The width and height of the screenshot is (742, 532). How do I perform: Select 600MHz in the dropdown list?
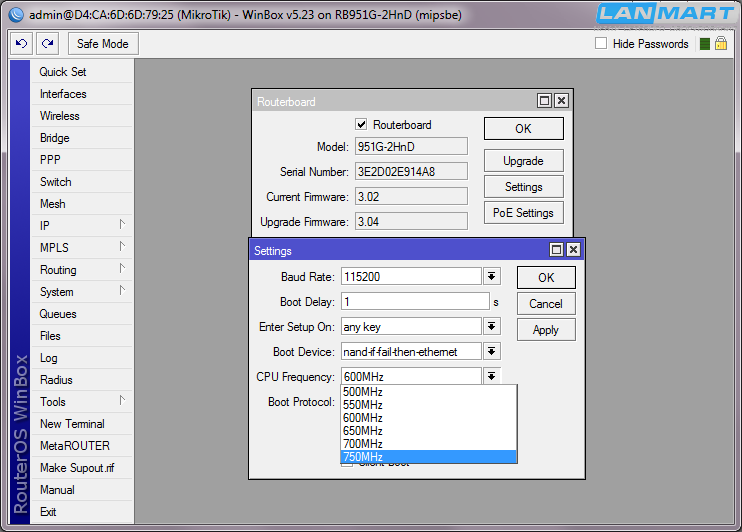(x=429, y=418)
